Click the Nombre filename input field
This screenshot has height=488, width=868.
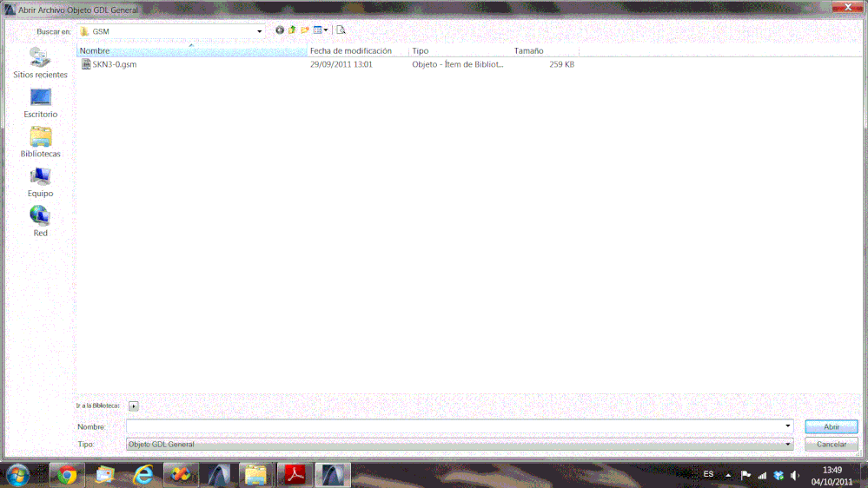point(454,426)
